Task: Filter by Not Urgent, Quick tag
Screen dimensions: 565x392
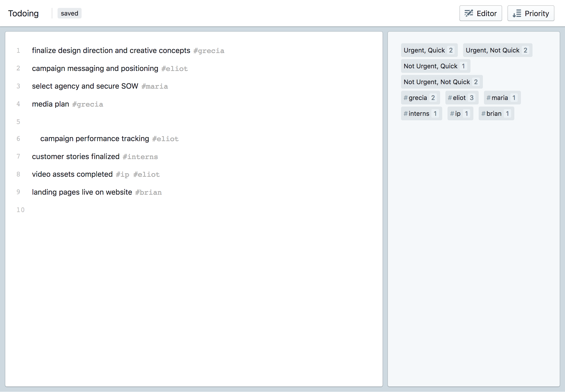Action: (x=435, y=66)
